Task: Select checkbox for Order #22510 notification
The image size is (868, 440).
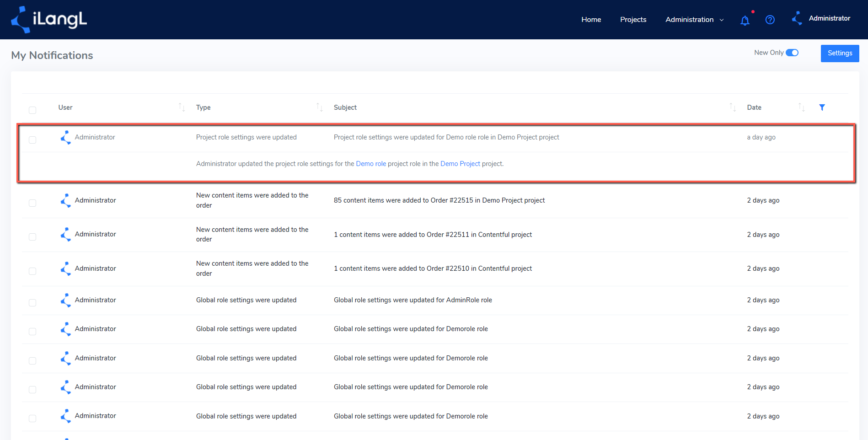Action: pyautogui.click(x=32, y=271)
